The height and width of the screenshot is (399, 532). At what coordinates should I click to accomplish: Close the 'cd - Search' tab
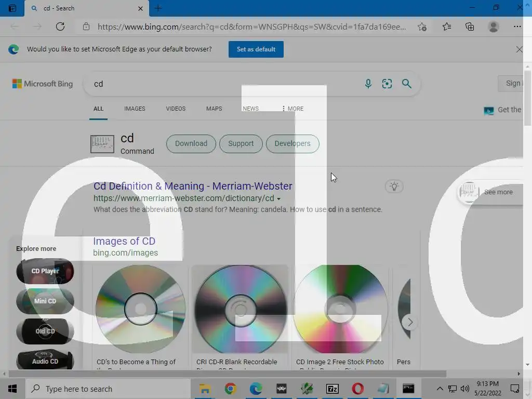tap(140, 8)
